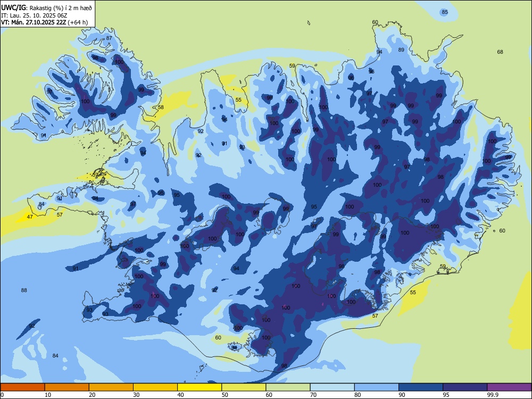Screen dimensions: 532x399
Task: Click the humidity value '88' on the map
Action: click(24, 290)
